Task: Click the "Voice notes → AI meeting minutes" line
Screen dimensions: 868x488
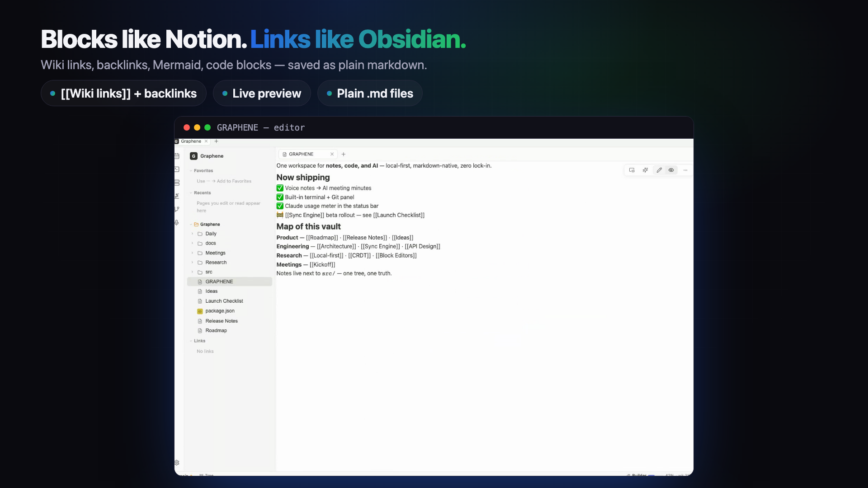Action: pyautogui.click(x=324, y=188)
